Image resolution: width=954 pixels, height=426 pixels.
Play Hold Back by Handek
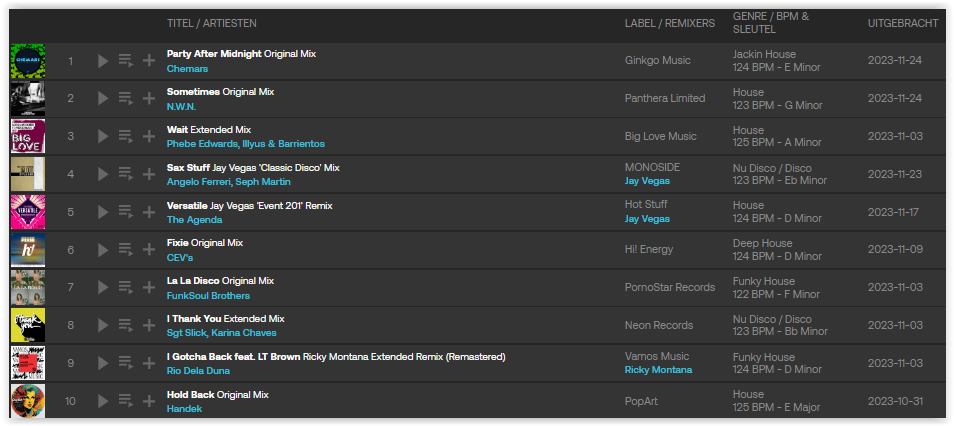103,401
